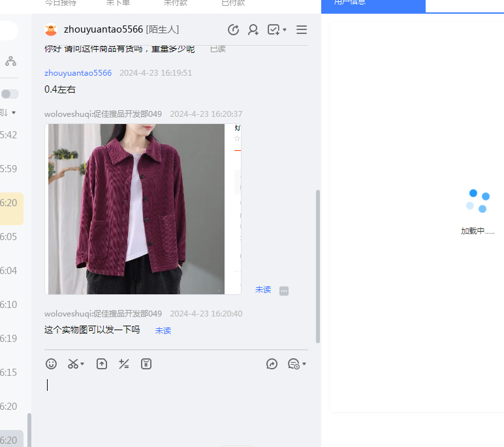
Task: Click the zhouyuantao5566 sender name link
Action: click(78, 73)
